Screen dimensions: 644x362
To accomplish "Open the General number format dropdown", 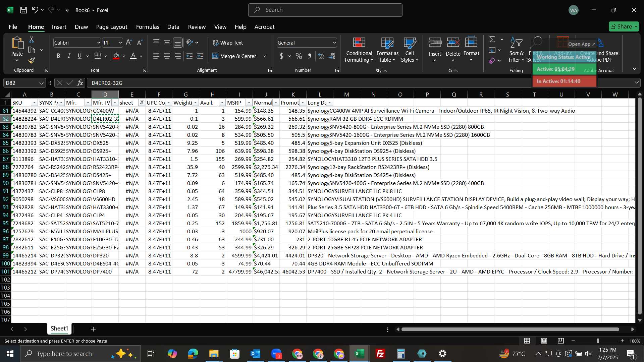I will 334,43.
